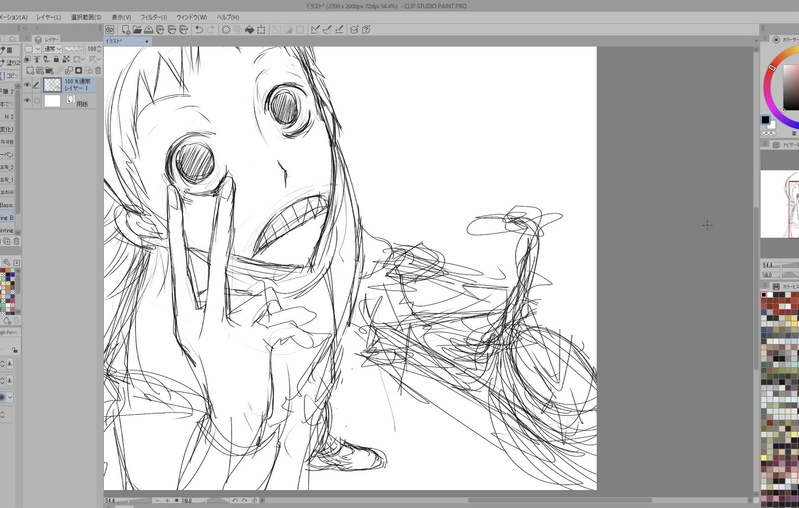
Task: Open the 選択範囲(S) menu
Action: point(86,17)
